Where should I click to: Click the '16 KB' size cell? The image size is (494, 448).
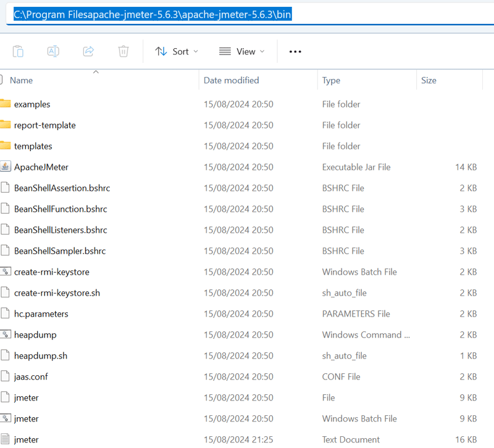466,439
